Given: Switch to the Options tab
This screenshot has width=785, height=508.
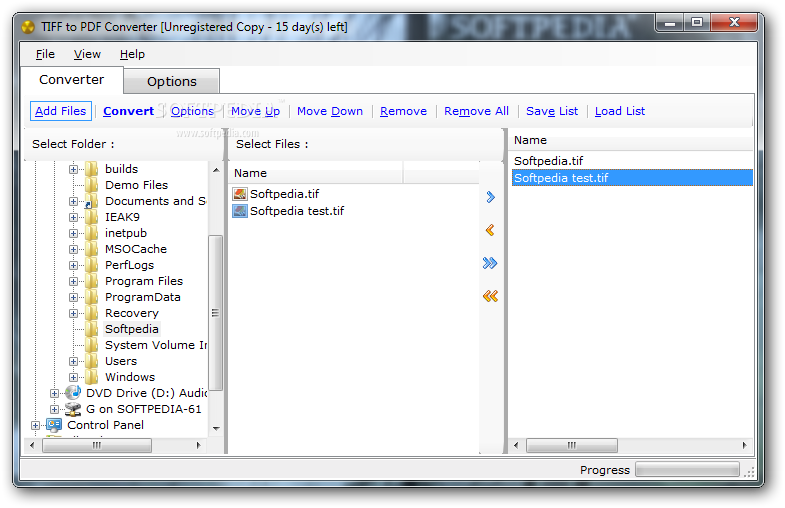Looking at the screenshot, I should pos(172,82).
